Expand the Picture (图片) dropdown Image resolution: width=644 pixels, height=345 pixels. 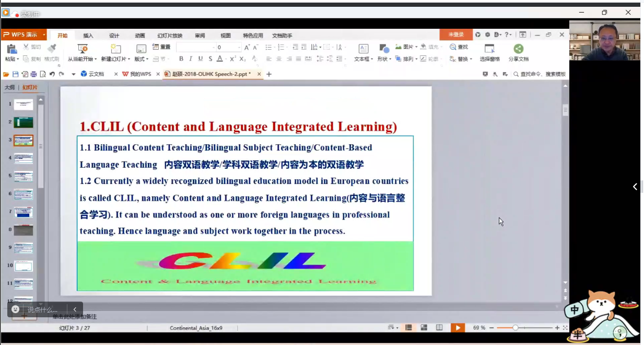pos(415,47)
